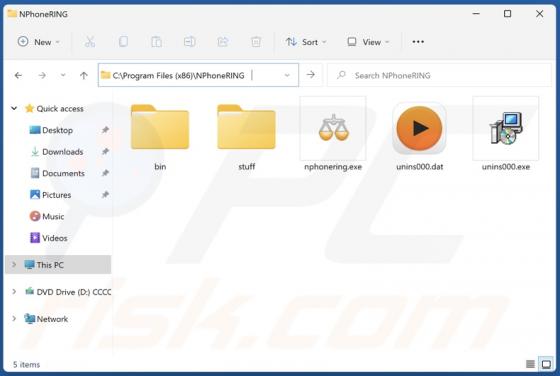560x376 pixels.
Task: Go forward with the right arrow
Action: pos(42,75)
